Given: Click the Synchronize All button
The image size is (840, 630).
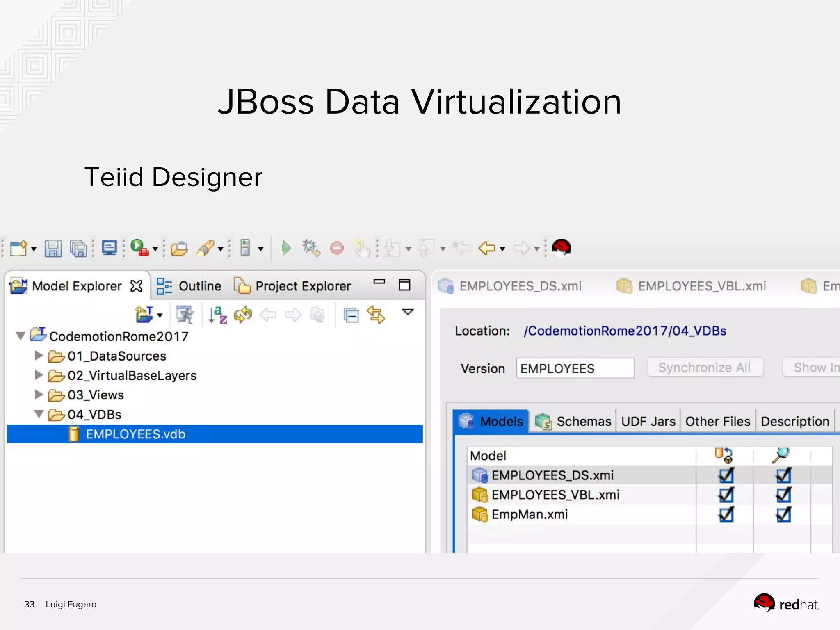Looking at the screenshot, I should click(x=705, y=367).
